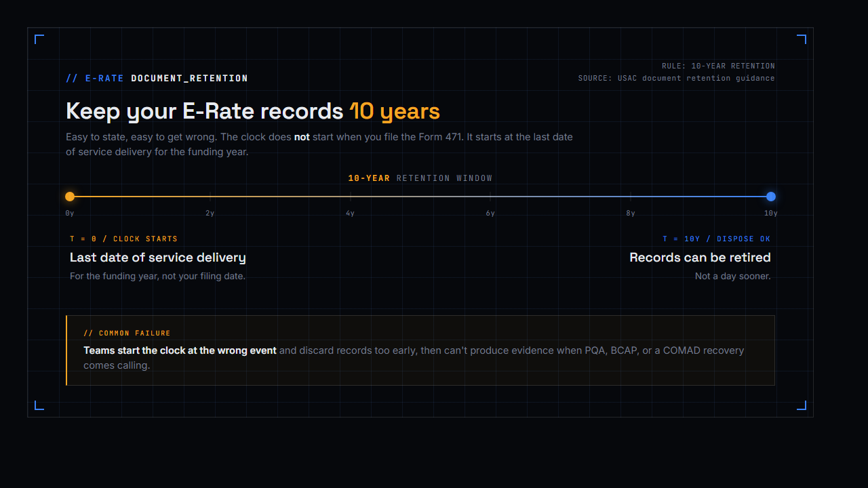Click 'SOURCE: USAC document retention guidance' text
The width and height of the screenshot is (868, 488).
(x=676, y=79)
